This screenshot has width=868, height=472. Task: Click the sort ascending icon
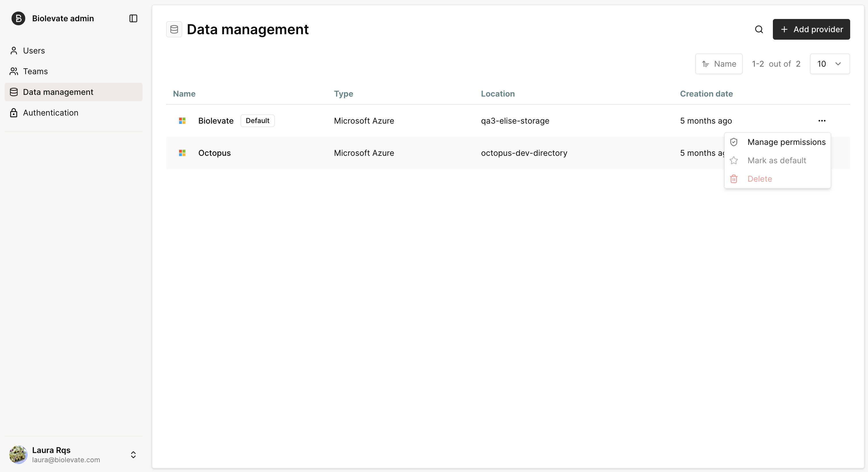pos(705,64)
